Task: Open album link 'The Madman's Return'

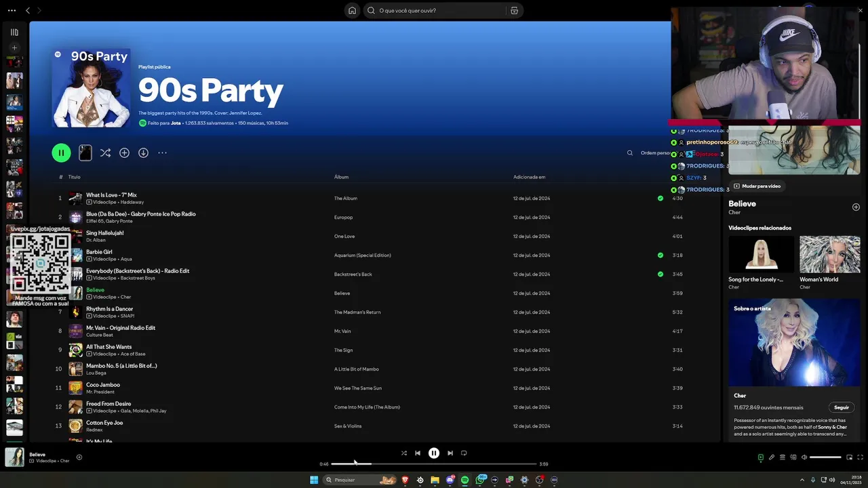Action: click(357, 312)
